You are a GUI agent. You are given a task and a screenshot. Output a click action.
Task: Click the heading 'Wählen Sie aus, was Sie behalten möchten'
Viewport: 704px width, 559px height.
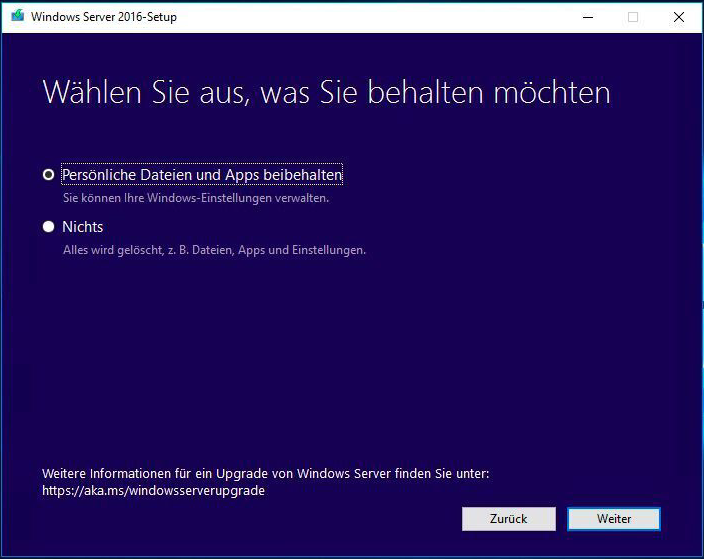click(326, 92)
